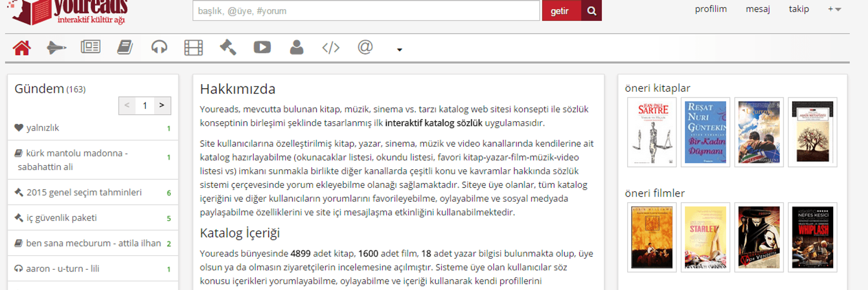Viewport: 868px width, 290px height.
Task: Click count 6 next to 2015 genel seçim tahminleri
Action: coord(169,193)
